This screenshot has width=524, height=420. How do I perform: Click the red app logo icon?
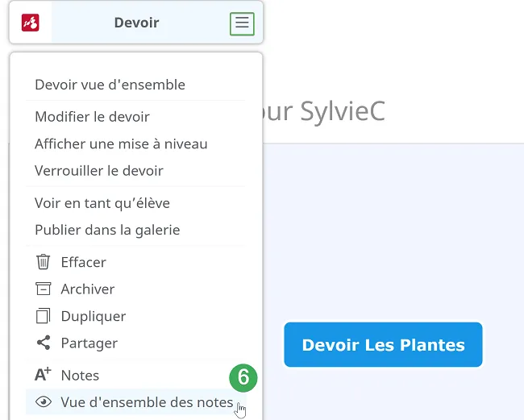[31, 23]
